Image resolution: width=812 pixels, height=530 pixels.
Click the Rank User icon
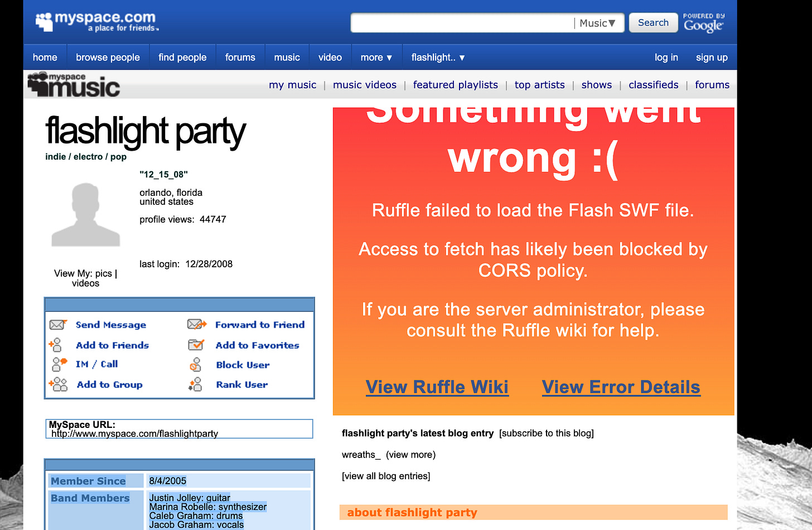point(195,384)
